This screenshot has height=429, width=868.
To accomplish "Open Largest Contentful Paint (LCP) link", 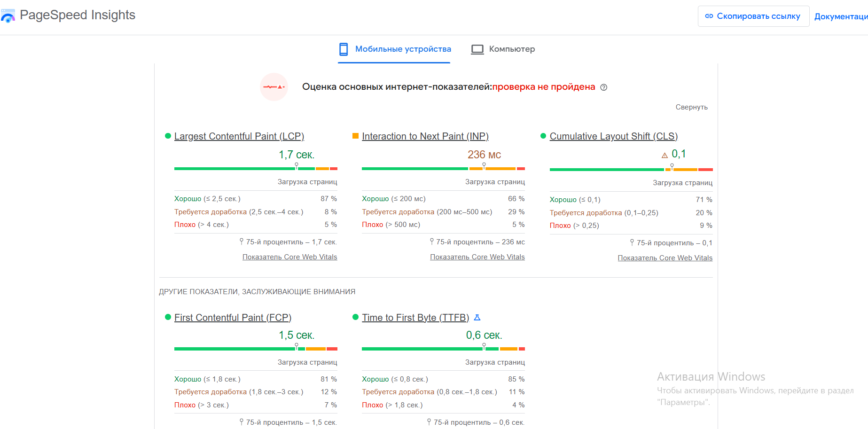I will [239, 136].
